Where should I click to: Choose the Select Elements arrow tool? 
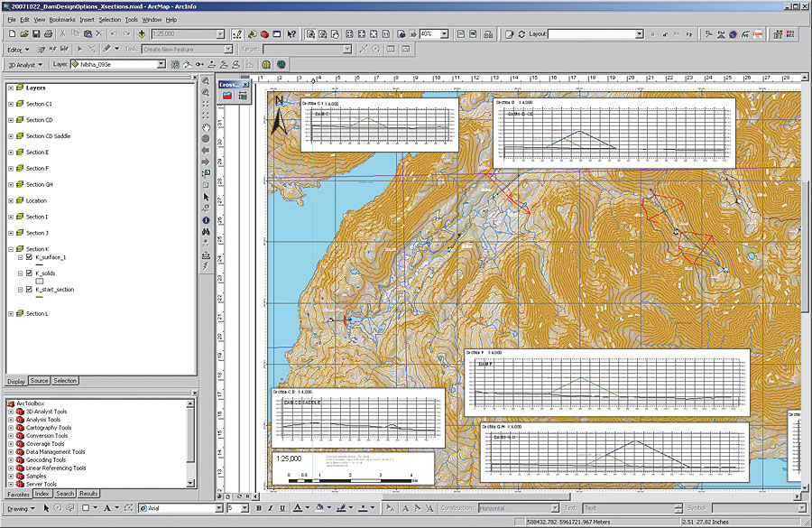(206, 196)
